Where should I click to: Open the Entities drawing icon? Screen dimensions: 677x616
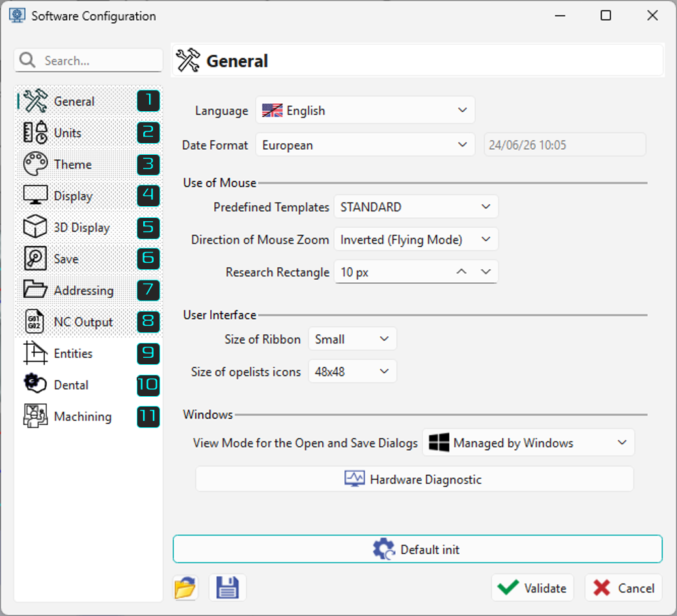pos(35,353)
